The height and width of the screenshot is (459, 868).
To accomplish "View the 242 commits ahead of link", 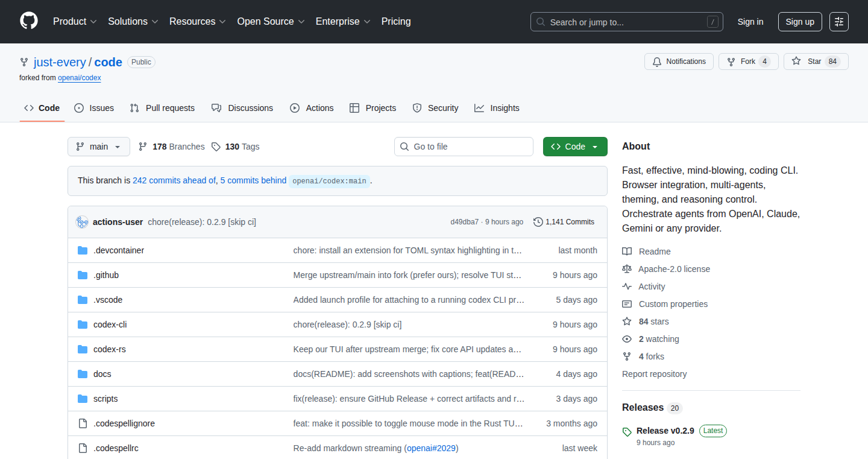I will 174,180.
